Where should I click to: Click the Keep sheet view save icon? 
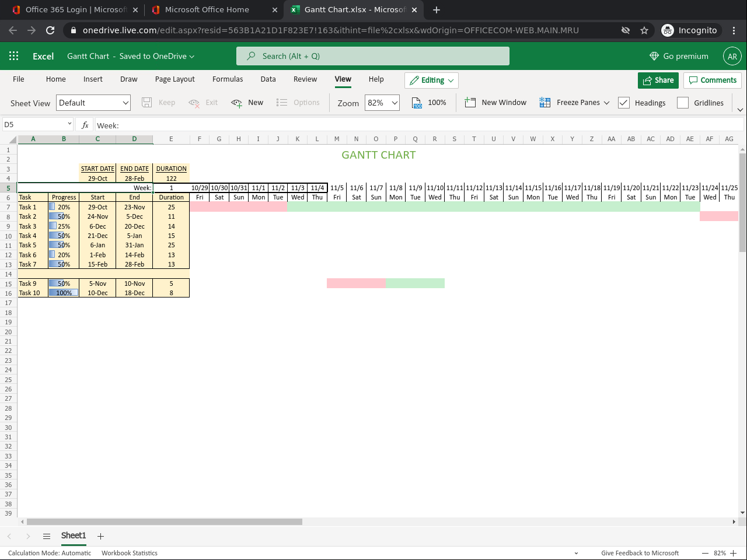147,103
